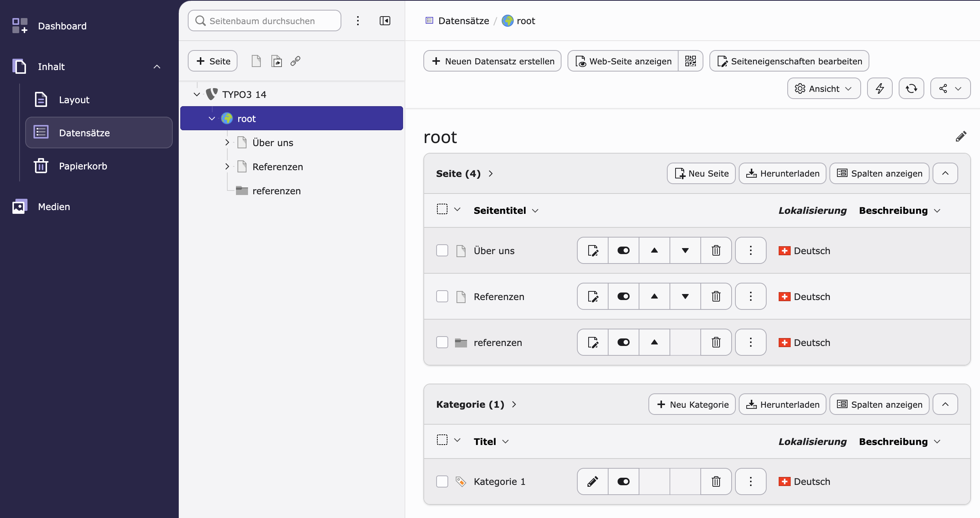Screen dimensions: 980x518
Task: Open more actions for Referenzen row
Action: 750,296
